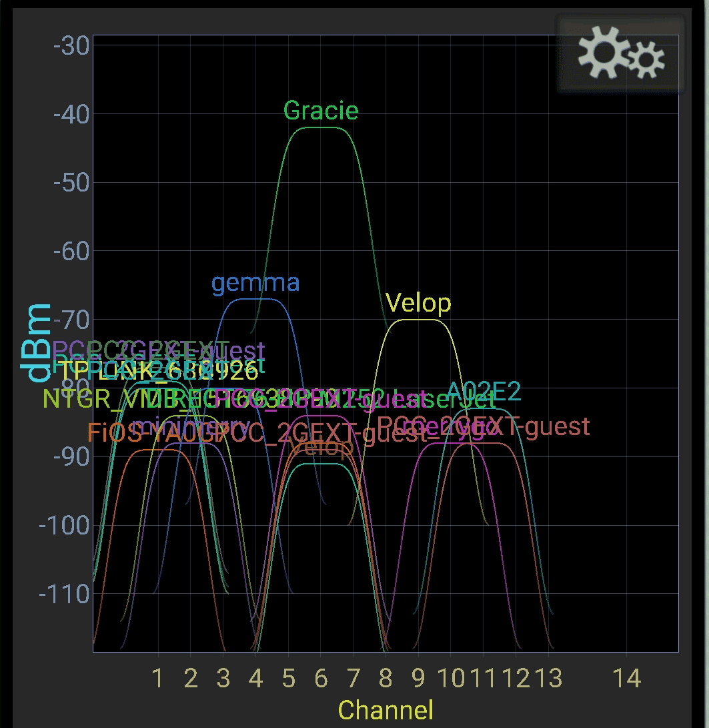Tap channel 14 on the axis
This screenshot has height=728, width=709.
point(626,679)
